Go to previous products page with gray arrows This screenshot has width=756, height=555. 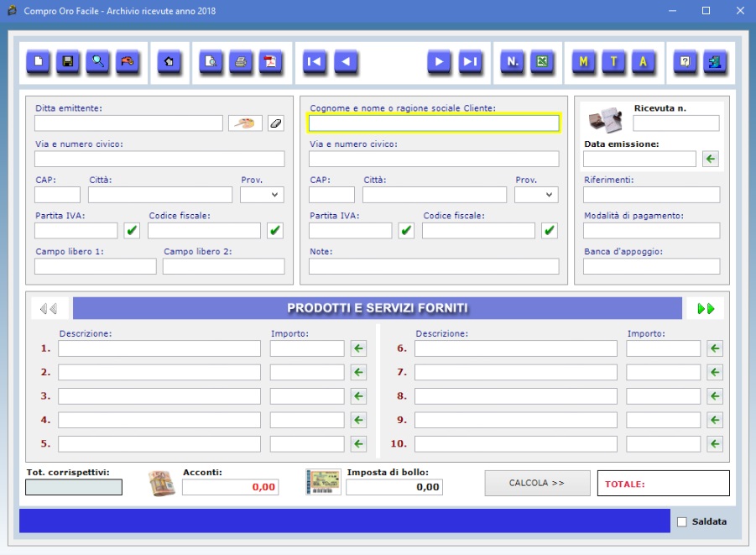pyautogui.click(x=49, y=308)
